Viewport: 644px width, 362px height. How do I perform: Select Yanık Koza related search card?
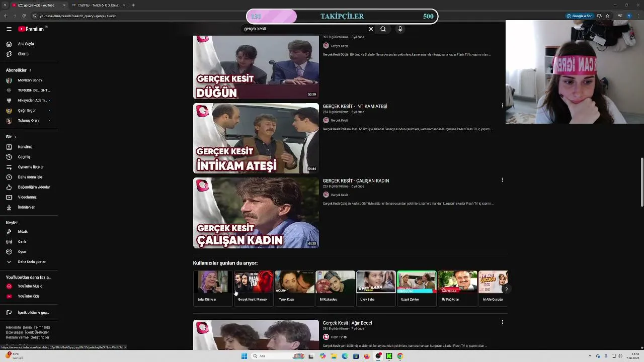point(294,288)
